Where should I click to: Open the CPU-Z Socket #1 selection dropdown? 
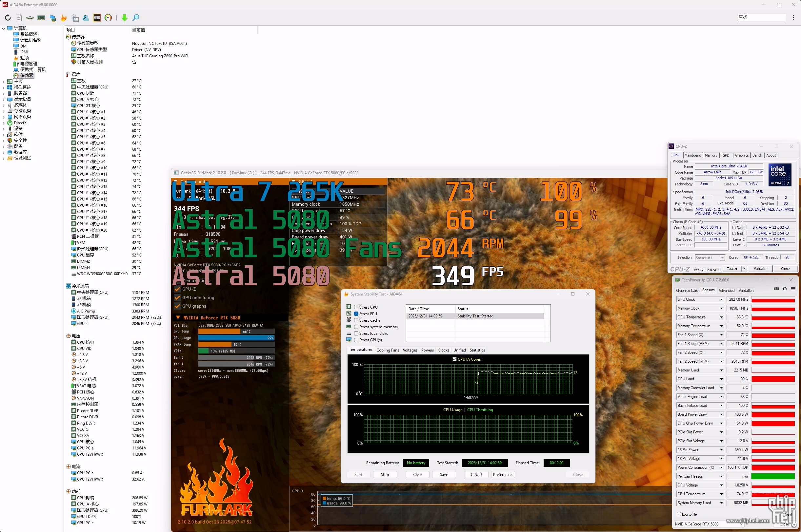(722, 257)
